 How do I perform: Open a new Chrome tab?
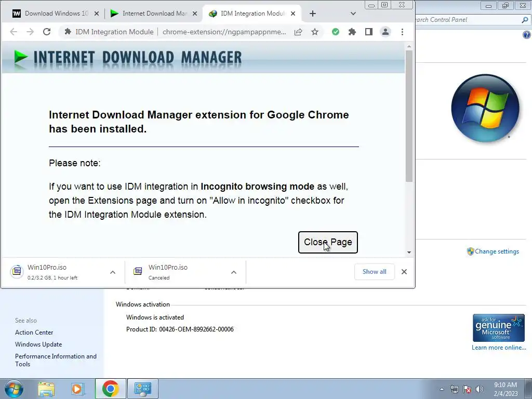[x=312, y=14]
